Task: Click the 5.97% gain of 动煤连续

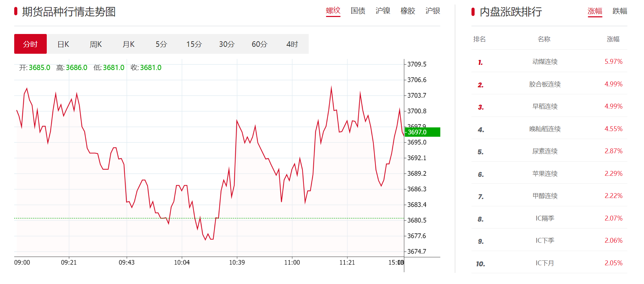Action: 614,62
